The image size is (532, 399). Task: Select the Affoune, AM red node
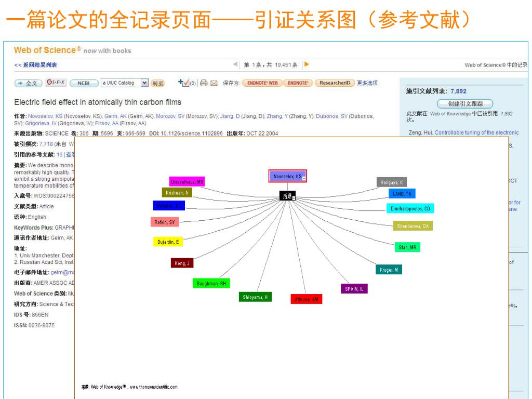click(307, 299)
